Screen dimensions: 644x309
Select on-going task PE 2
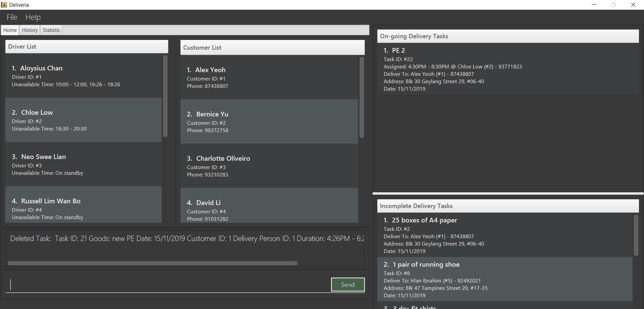tap(508, 69)
